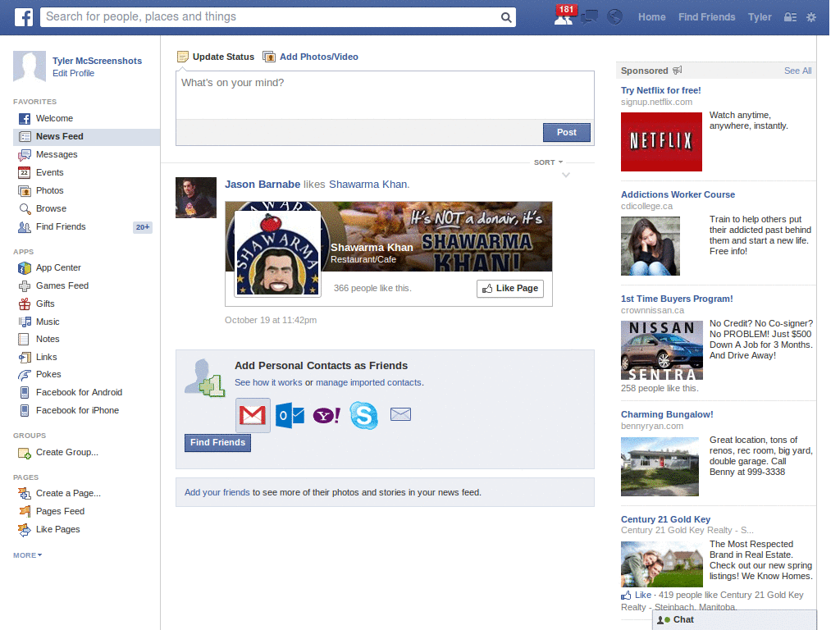Click the Gmail contact import icon
The height and width of the screenshot is (630, 840).
tap(252, 415)
